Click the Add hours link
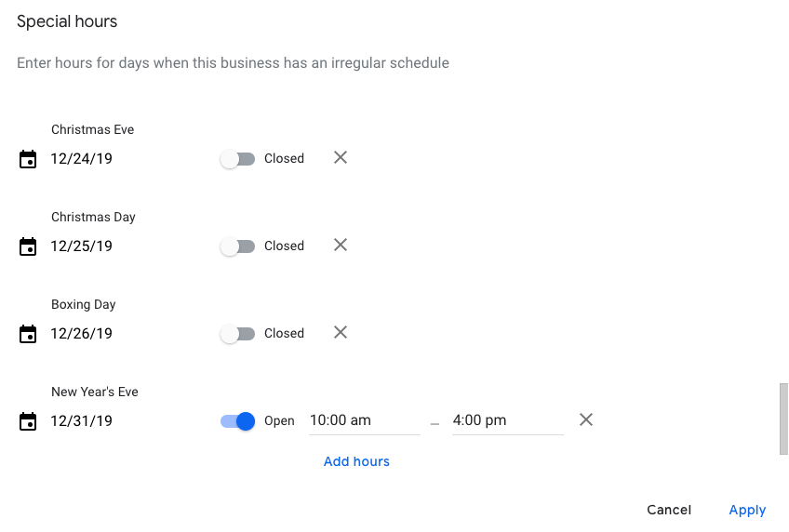789x532 pixels. tap(356, 461)
